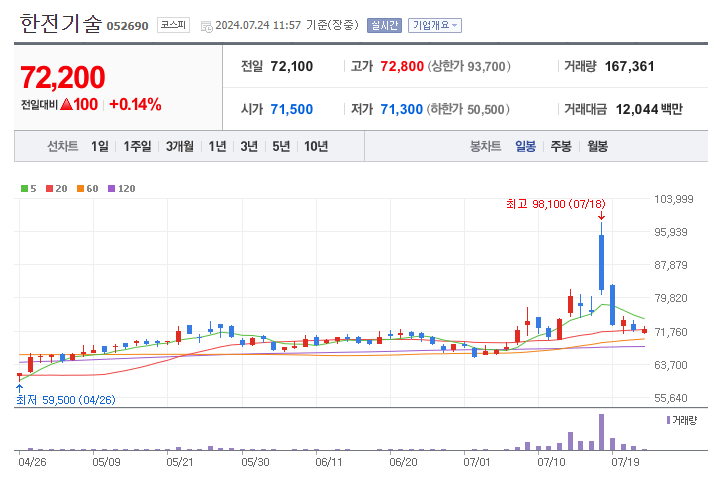Click the 봉차트 label

click(485, 146)
